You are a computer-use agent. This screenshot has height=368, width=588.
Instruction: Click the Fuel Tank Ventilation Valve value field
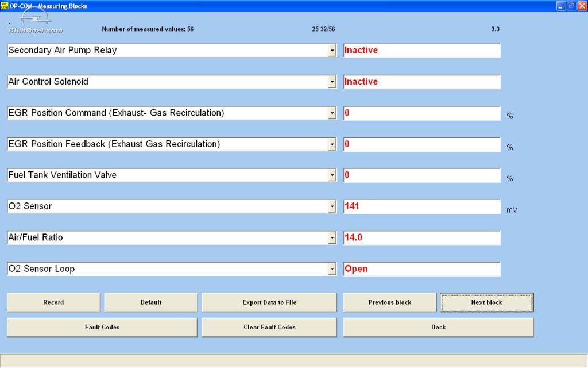(x=422, y=175)
